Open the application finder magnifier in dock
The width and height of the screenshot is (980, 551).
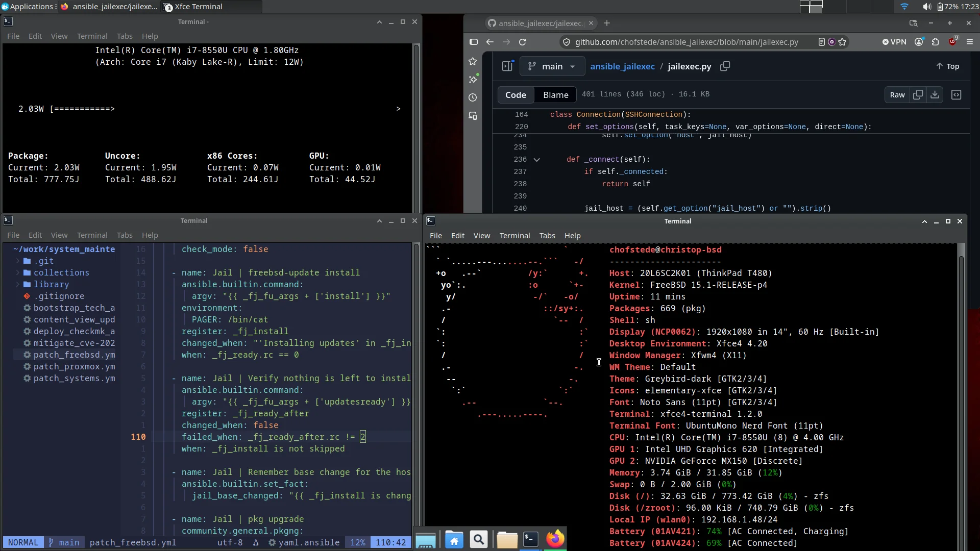click(479, 539)
